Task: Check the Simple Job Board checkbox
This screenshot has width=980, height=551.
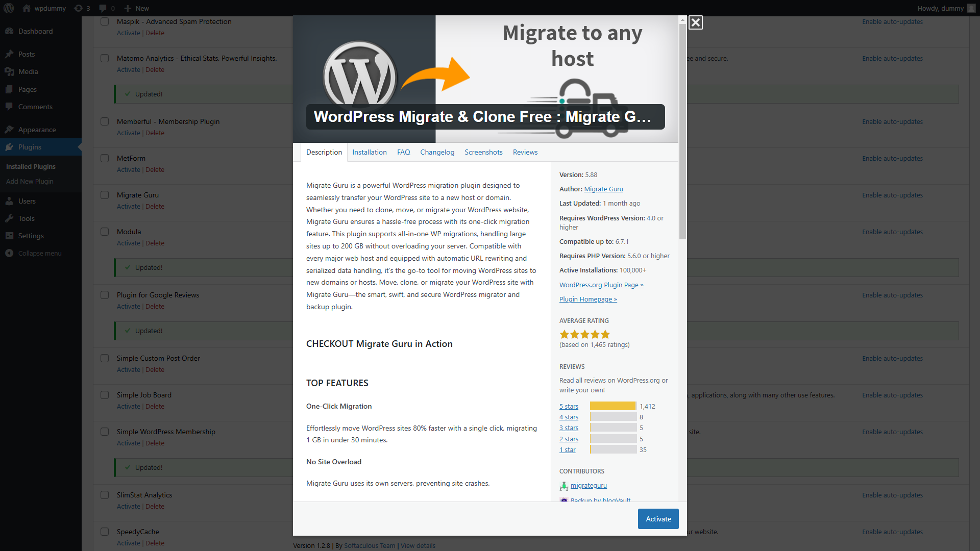Action: coord(105,395)
